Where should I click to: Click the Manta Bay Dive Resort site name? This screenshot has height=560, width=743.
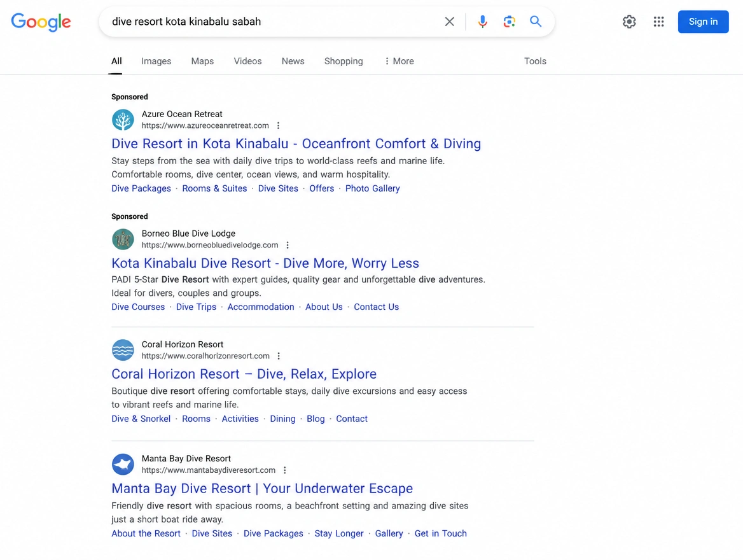[186, 459]
